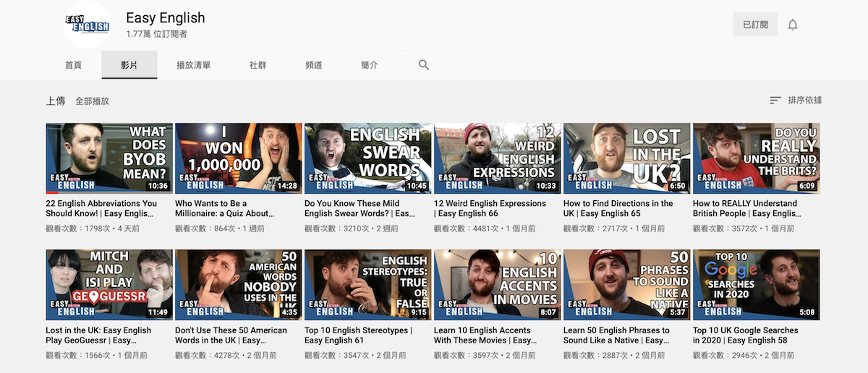The image size is (868, 373).
Task: Switch to the 簡介 about tab
Action: [370, 65]
